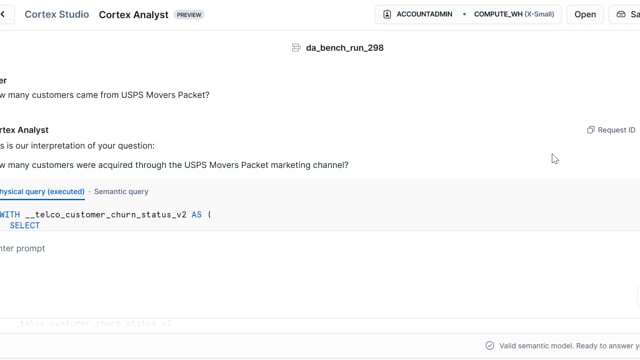640x360 pixels.
Task: Click the valid semantic model checkmark icon
Action: 489,346
